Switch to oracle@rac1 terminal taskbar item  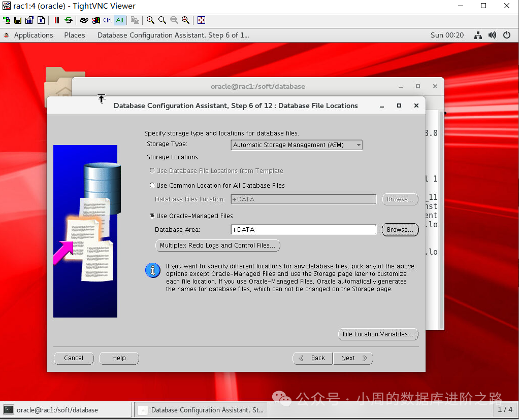tap(66, 410)
